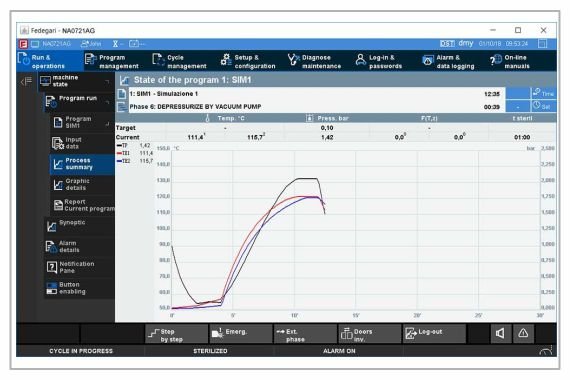
Task: Click the red Fedegari F logo icon
Action: coord(23,44)
